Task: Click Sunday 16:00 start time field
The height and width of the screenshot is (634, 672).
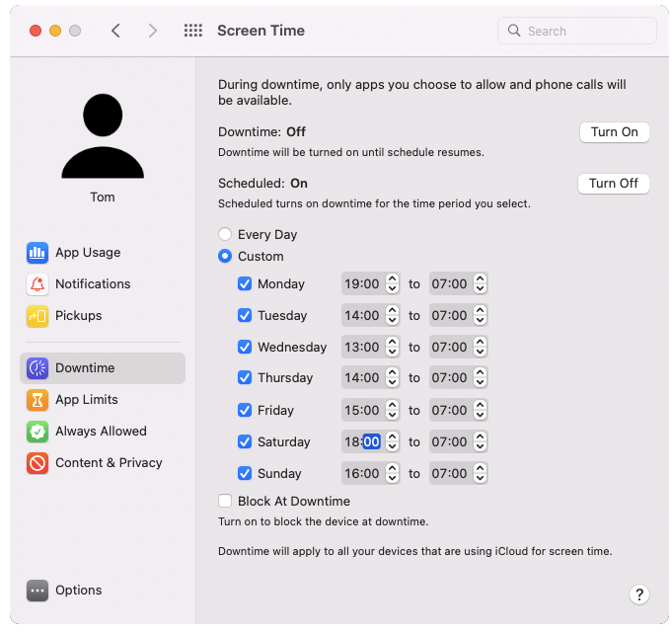Action: 363,473
